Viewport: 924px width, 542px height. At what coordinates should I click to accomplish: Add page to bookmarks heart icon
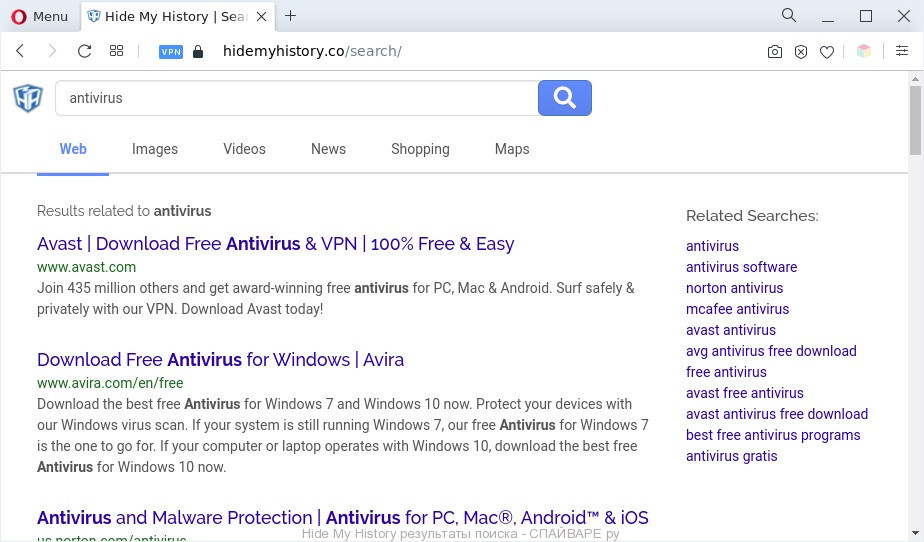(827, 52)
